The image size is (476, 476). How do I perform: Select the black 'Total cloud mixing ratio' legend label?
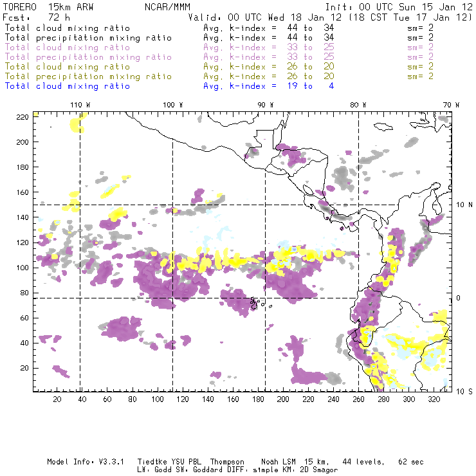(x=68, y=28)
